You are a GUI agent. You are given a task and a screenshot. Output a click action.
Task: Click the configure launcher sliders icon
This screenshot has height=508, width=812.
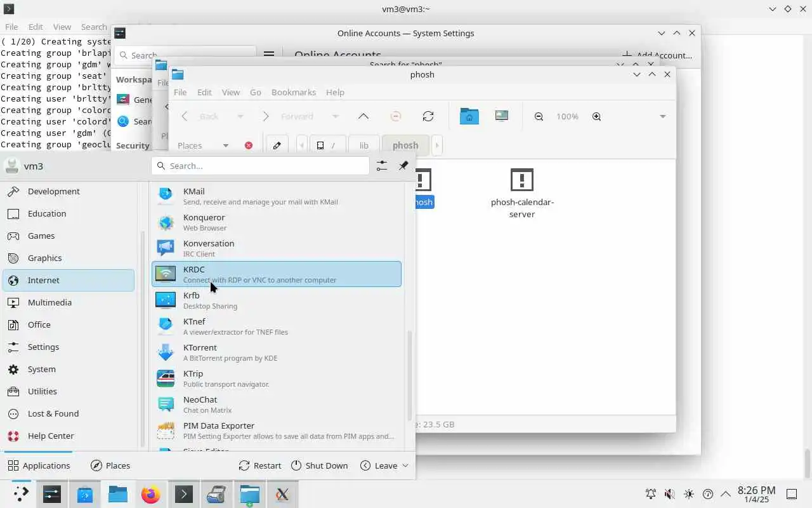[381, 166]
